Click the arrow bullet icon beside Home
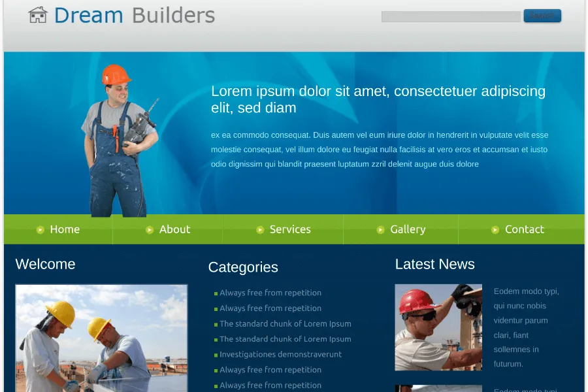This screenshot has width=588, height=392. pyautogui.click(x=41, y=230)
